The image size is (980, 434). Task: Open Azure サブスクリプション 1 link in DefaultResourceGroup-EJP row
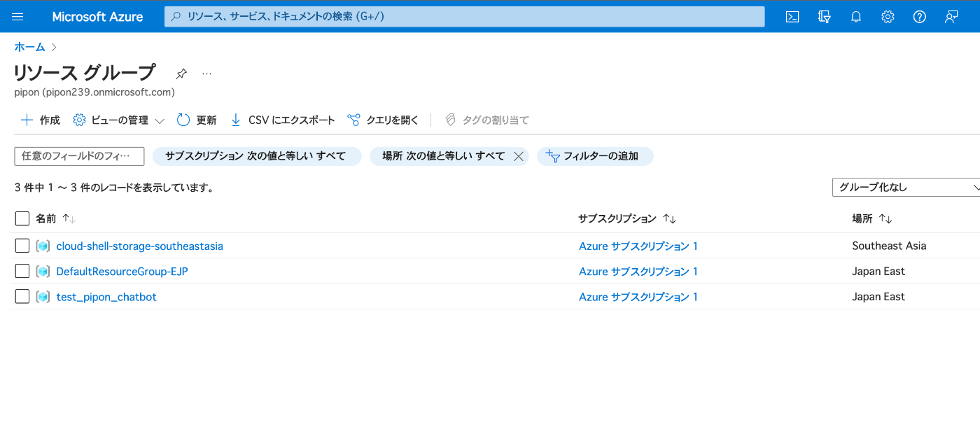pos(638,272)
